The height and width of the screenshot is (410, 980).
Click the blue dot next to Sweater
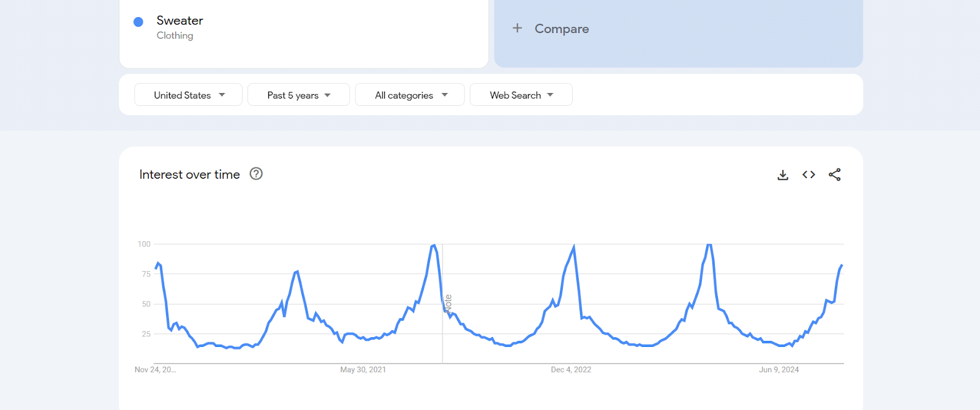tap(138, 22)
